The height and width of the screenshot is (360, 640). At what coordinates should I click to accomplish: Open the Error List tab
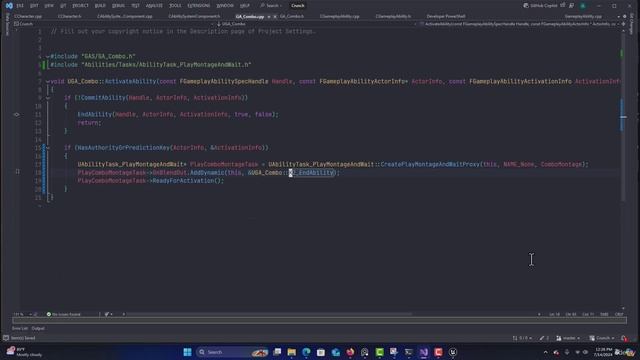[x=20, y=328]
